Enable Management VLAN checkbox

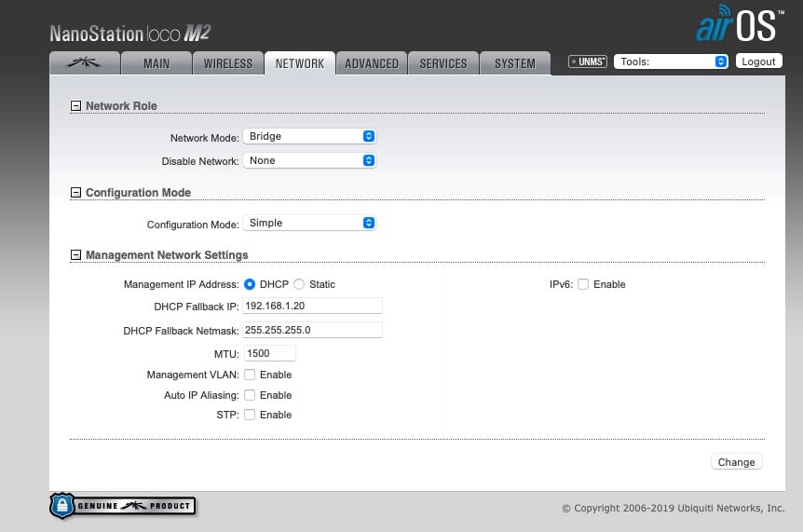pyautogui.click(x=250, y=375)
